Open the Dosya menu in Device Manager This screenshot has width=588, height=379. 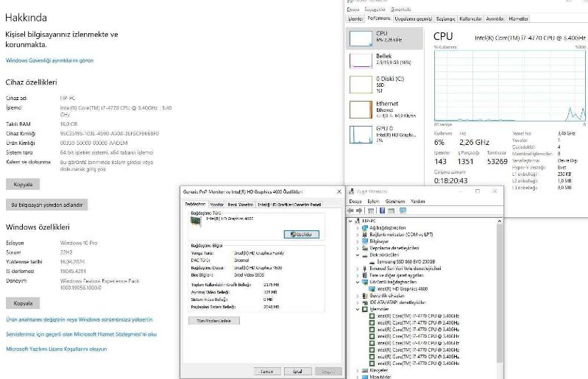(x=355, y=202)
